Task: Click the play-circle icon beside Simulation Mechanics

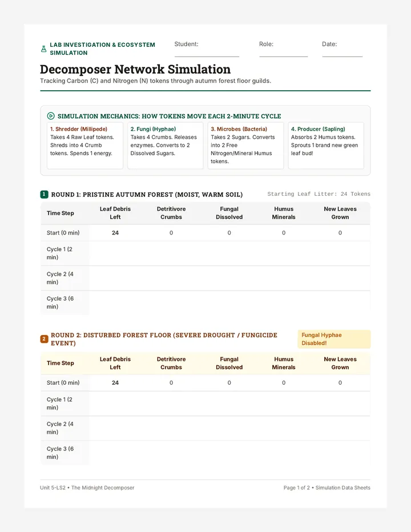Action: (51, 116)
